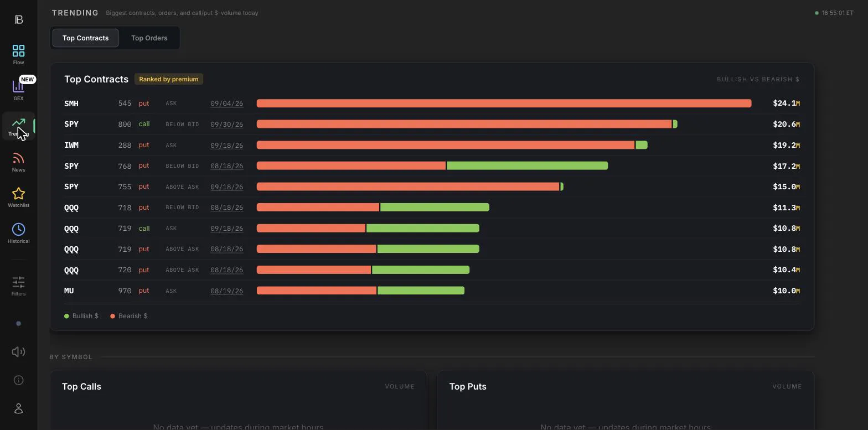Open the user profile icon
868x430 pixels.
click(18, 408)
